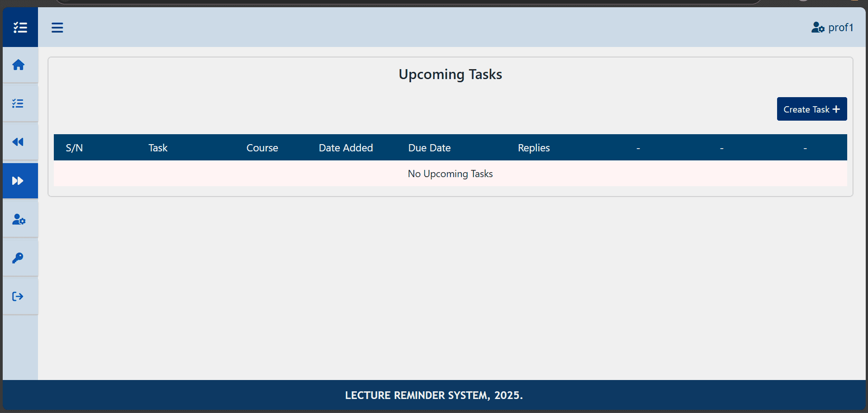Screen dimensions: 868x413
Task: Open past tasks via rewind icon
Action: coord(18,142)
